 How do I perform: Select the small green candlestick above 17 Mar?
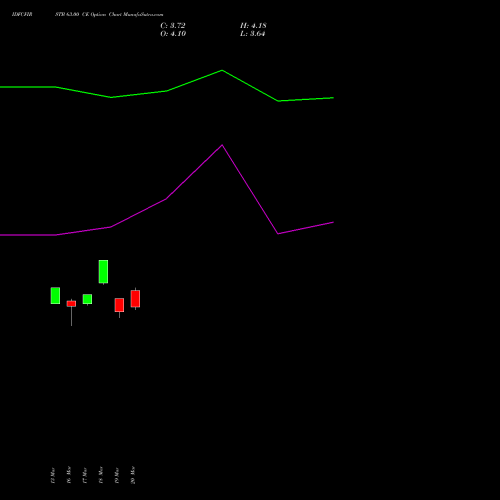click(x=87, y=299)
